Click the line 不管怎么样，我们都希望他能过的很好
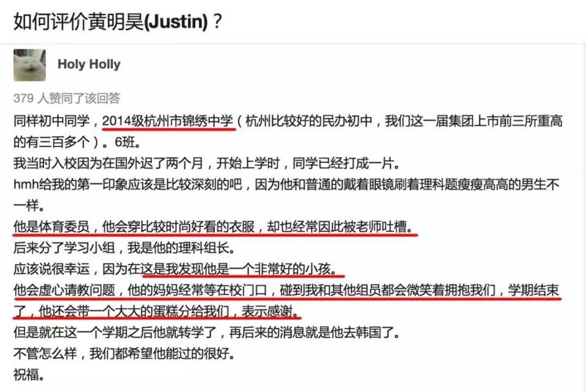The image size is (586, 392). [125, 353]
